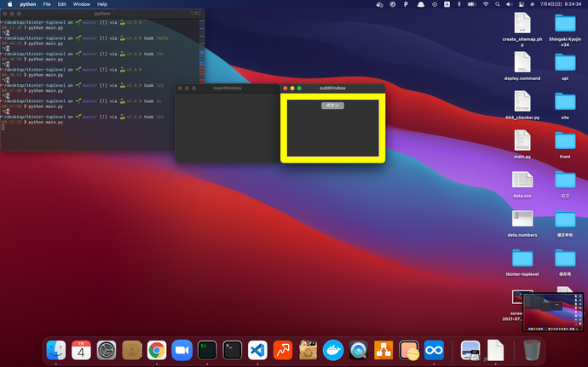Click the floating screenshot preview thumbnail
The width and height of the screenshot is (588, 367).
point(553,313)
